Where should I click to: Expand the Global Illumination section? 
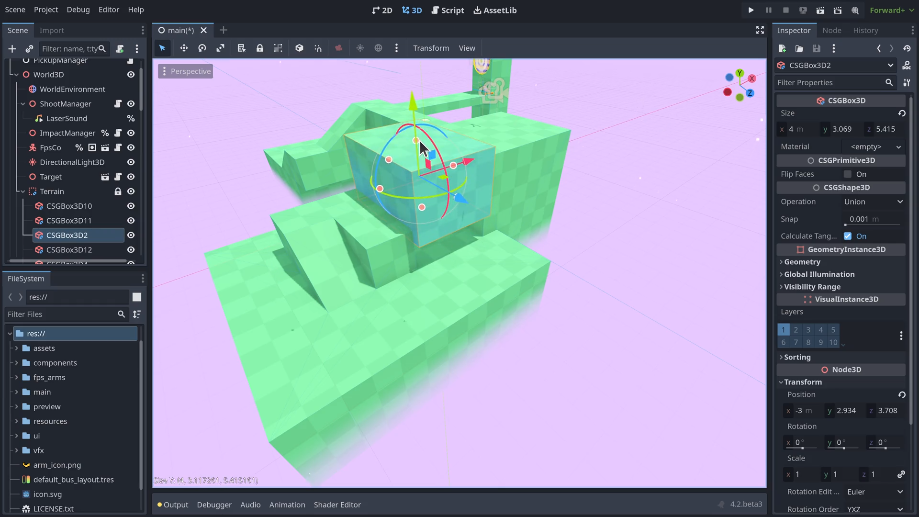[x=818, y=274]
